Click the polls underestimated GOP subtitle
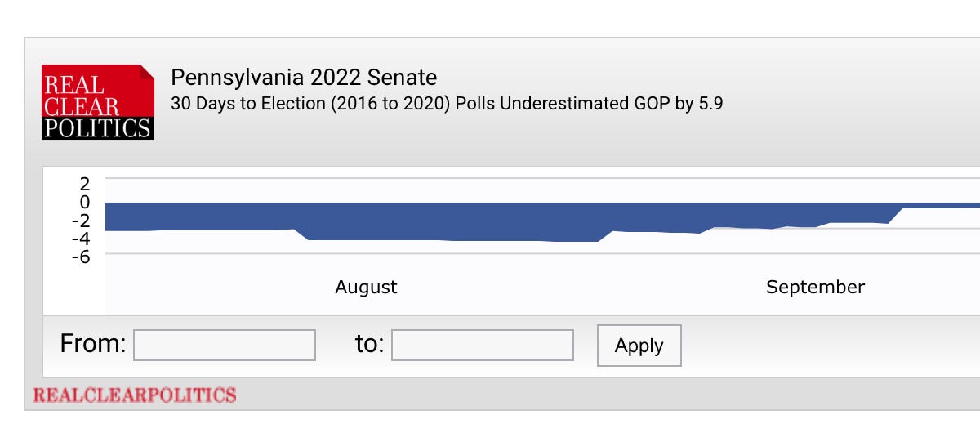Image resolution: width=980 pixels, height=433 pixels. tap(447, 104)
